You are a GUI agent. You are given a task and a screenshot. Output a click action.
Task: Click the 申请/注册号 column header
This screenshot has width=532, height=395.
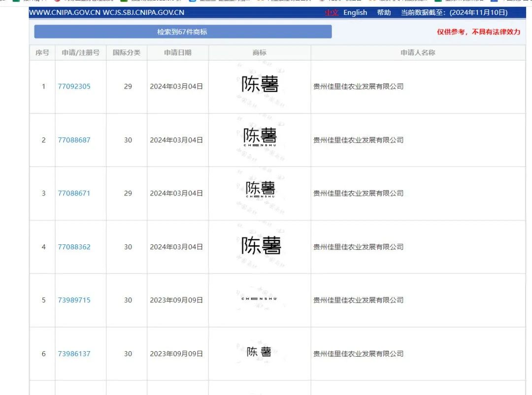[x=80, y=53]
